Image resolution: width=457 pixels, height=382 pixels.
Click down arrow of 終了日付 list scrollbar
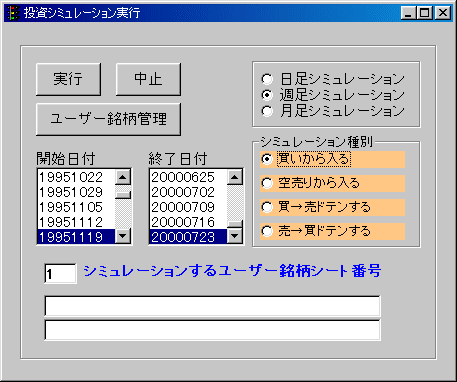(x=235, y=236)
